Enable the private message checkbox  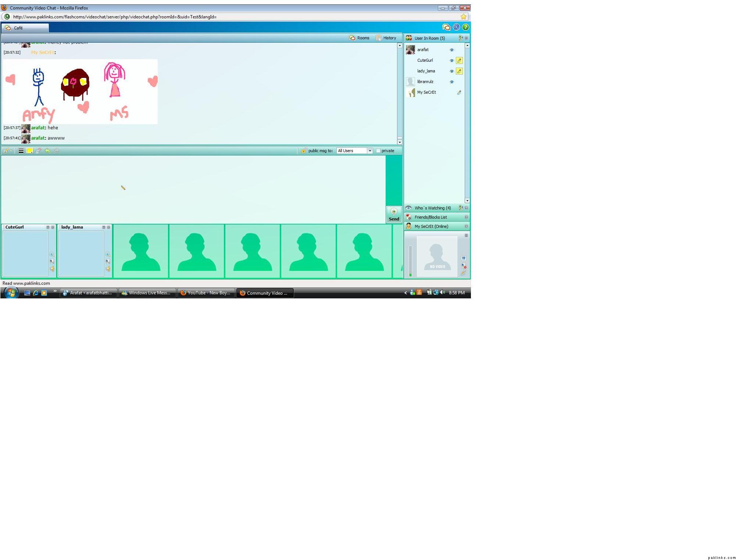(x=378, y=151)
